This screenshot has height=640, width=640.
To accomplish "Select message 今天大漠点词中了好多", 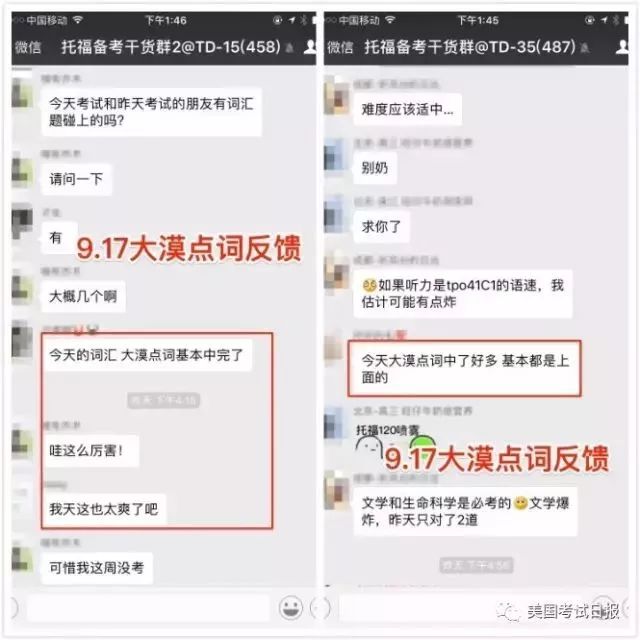I will 464,369.
